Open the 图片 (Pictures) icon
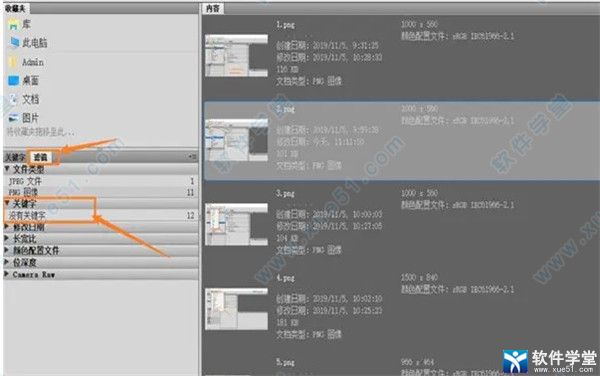This screenshot has height=376, width=600. [x=13, y=117]
